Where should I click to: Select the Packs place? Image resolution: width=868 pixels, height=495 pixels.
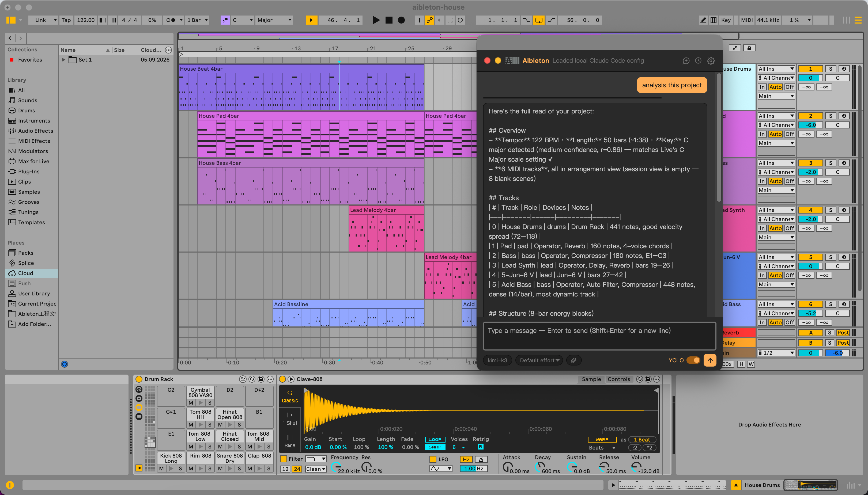click(x=25, y=253)
